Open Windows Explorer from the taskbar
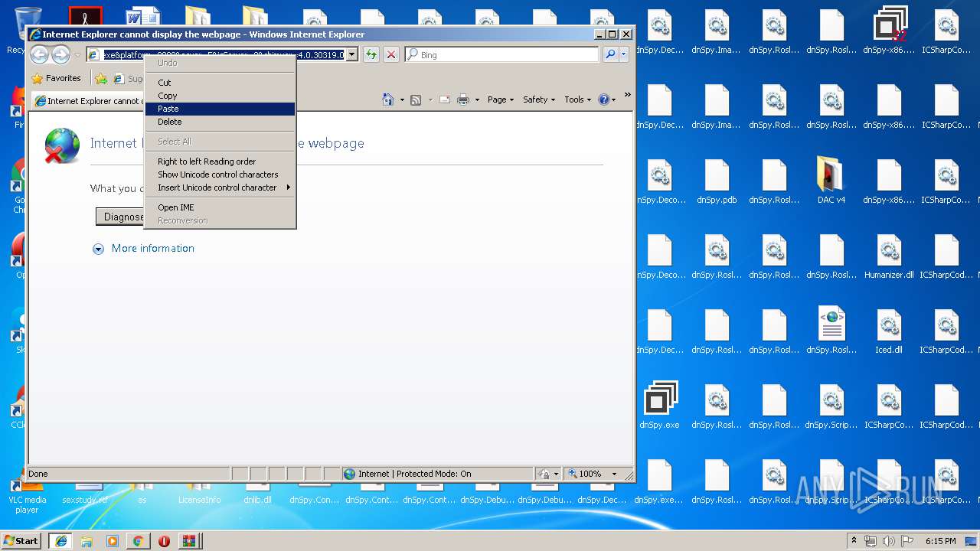The height and width of the screenshot is (551, 980). point(87,540)
